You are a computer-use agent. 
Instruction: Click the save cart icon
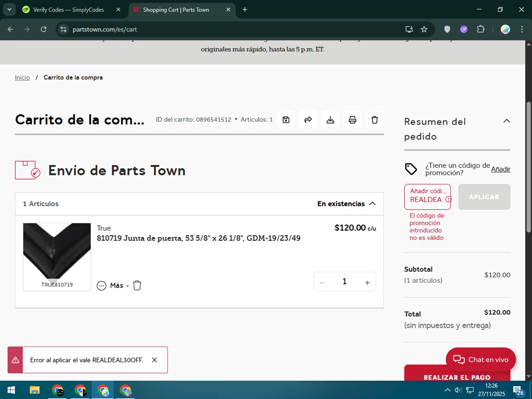(286, 120)
